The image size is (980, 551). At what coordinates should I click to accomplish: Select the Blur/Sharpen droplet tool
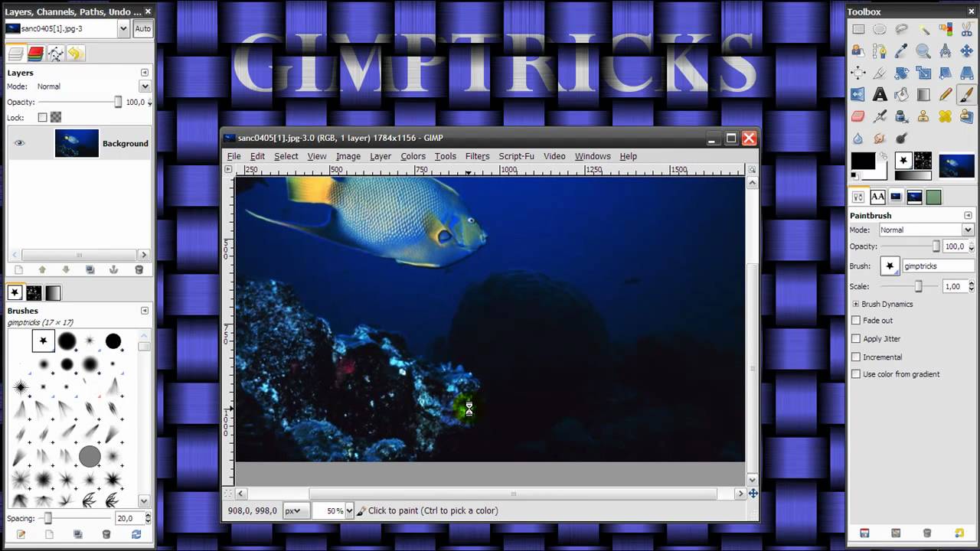point(858,138)
